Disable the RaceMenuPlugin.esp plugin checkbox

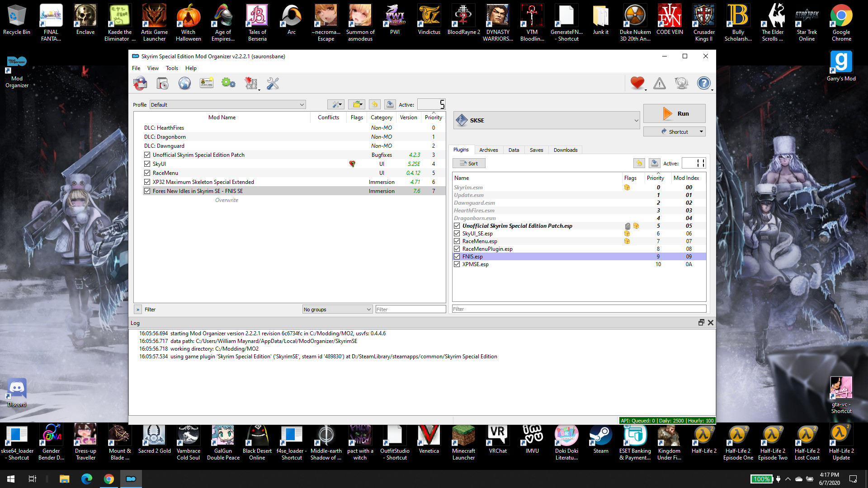(457, 249)
